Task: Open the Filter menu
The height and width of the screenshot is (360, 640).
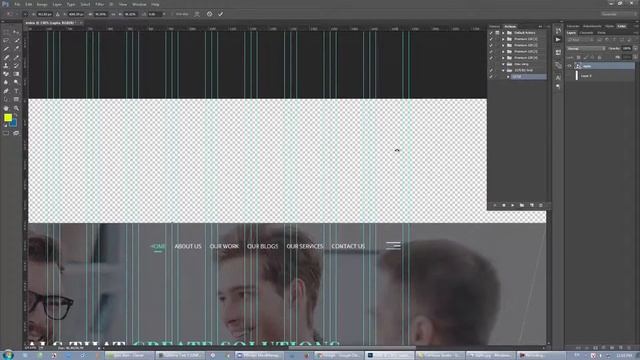Action: pos(100,4)
